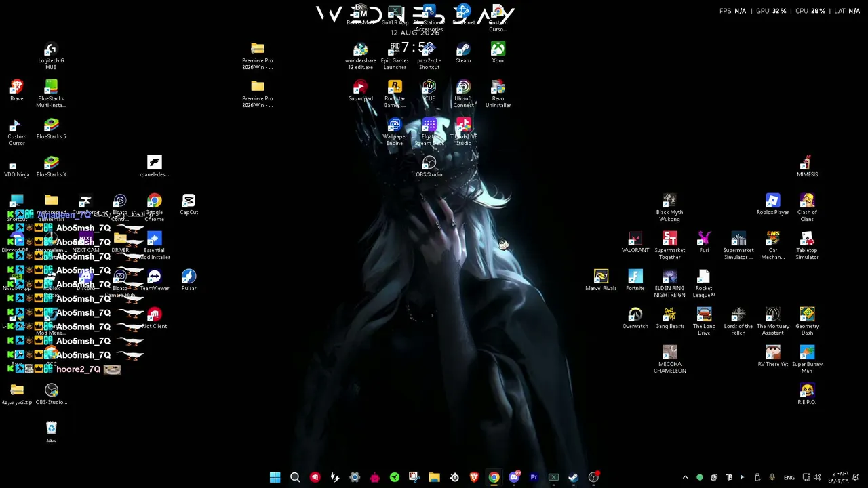Viewport: 868px width, 488px height.
Task: Select the Super Bunny Man icon
Action: [x=807, y=360]
